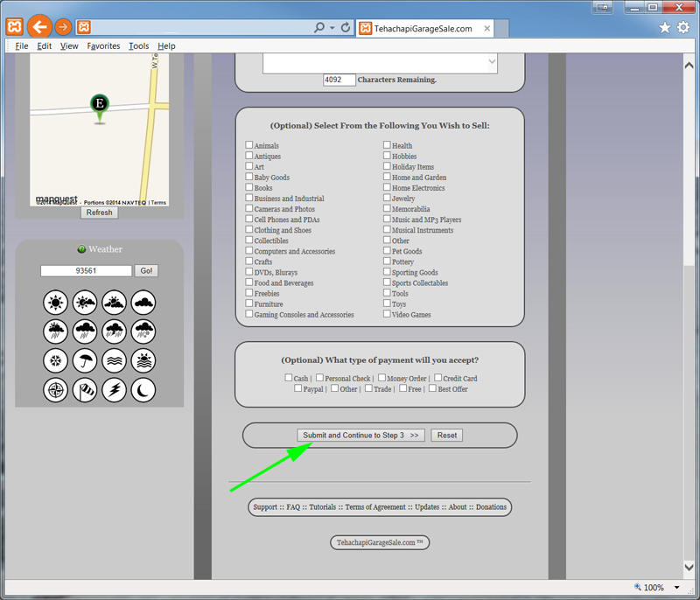Open the FAQ footer link

click(293, 507)
